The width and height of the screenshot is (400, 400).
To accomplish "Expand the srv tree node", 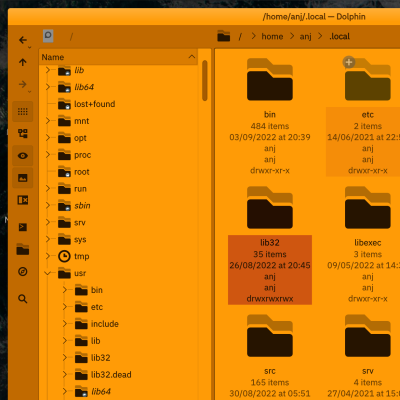I will pos(48,222).
